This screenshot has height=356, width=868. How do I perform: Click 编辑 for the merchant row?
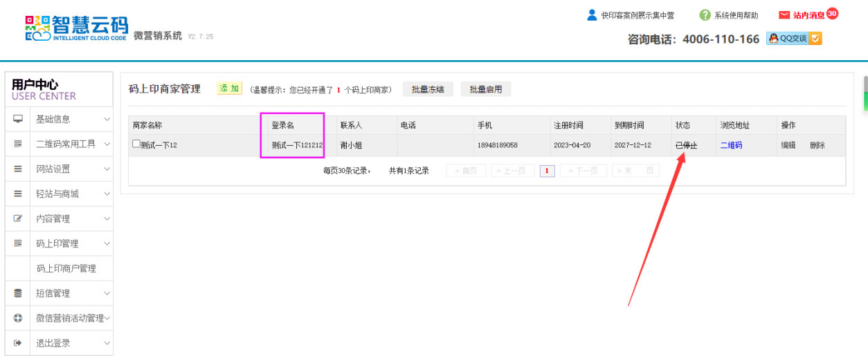click(788, 145)
